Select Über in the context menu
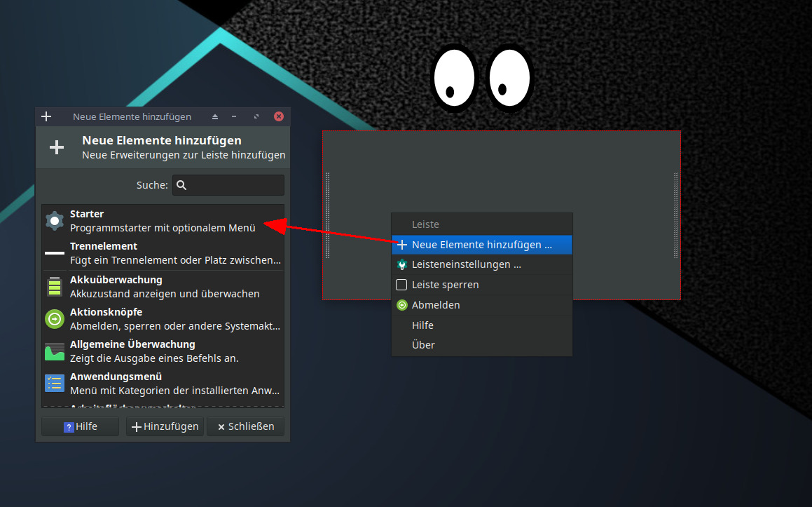The image size is (812, 507). [x=423, y=345]
